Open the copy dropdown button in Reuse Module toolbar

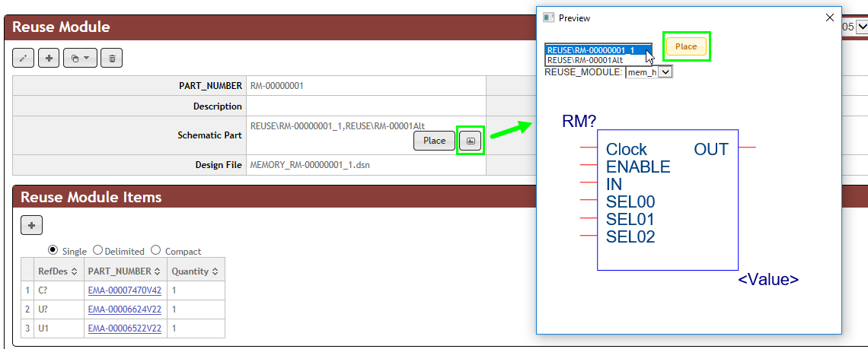coord(80,58)
